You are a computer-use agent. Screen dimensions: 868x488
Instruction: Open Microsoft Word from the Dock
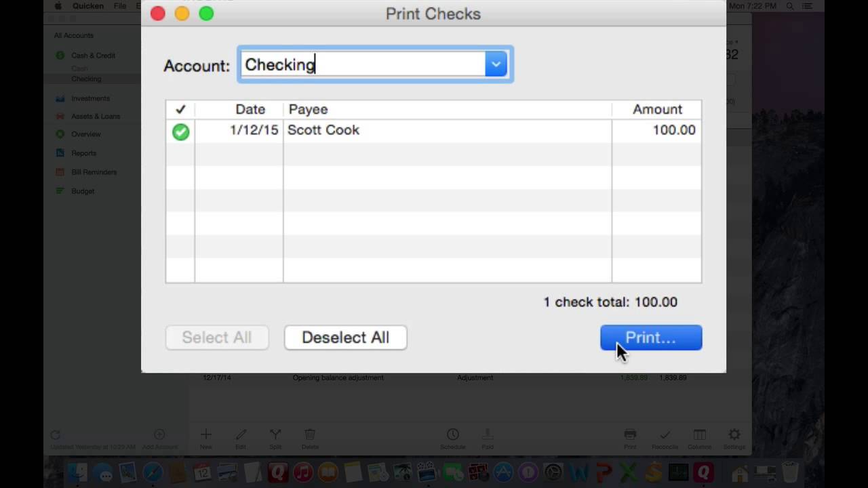coord(578,472)
